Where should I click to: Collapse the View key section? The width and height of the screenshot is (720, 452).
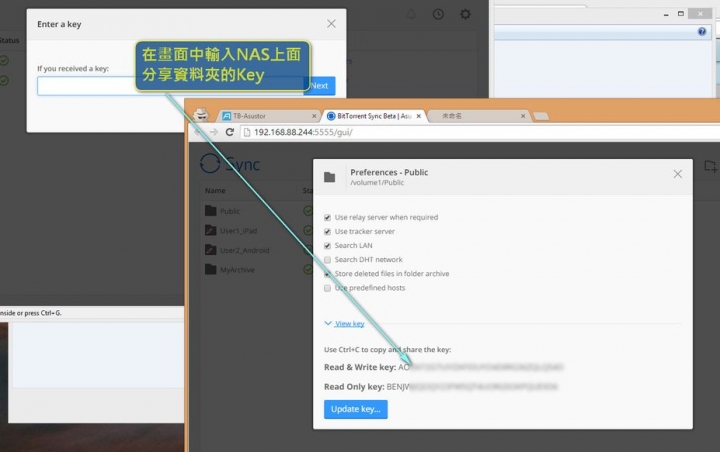tap(328, 323)
